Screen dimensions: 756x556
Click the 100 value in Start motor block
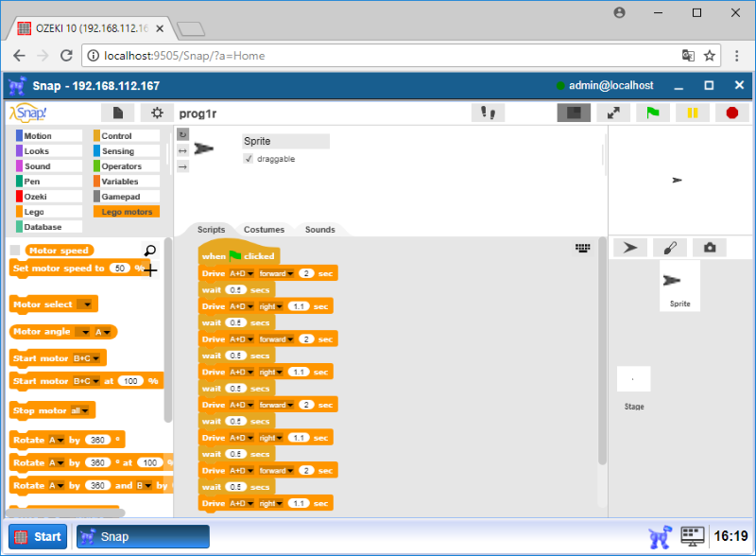tap(130, 381)
